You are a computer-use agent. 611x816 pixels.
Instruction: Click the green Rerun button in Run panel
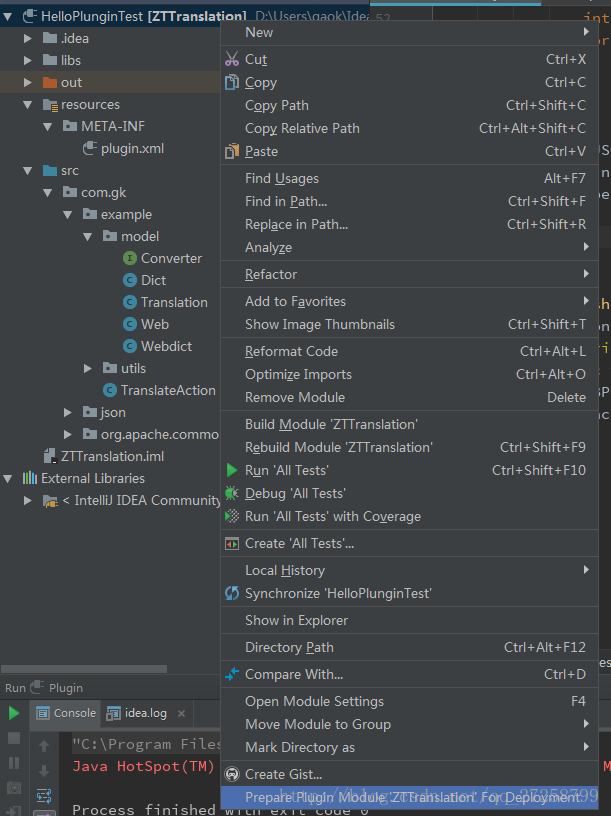pos(14,713)
